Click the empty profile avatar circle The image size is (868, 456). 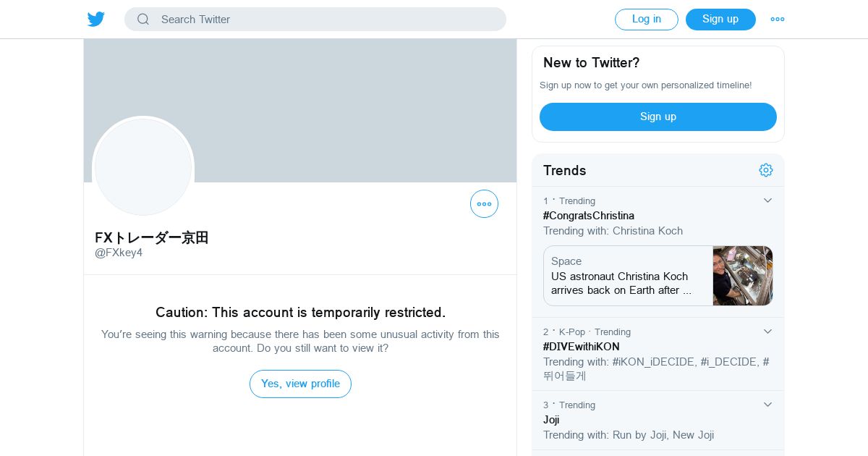click(x=143, y=166)
